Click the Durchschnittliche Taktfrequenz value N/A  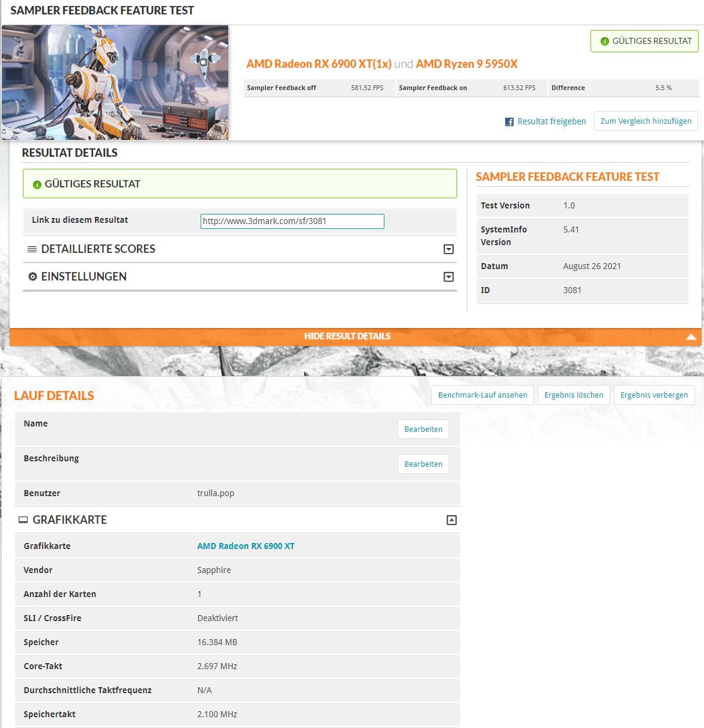pos(204,690)
